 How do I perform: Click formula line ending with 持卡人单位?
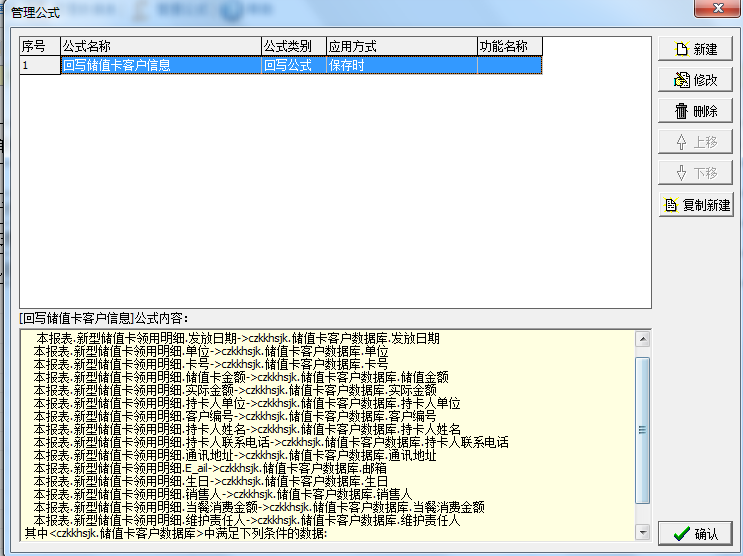pyautogui.click(x=247, y=403)
